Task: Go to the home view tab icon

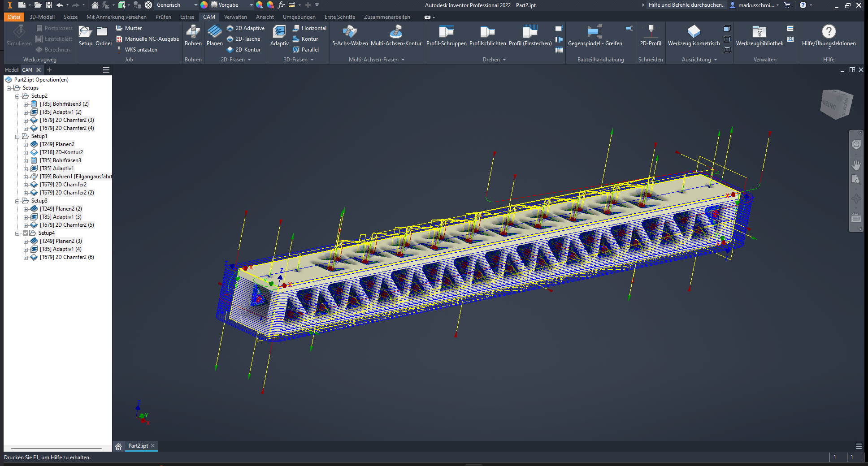Action: (x=118, y=446)
